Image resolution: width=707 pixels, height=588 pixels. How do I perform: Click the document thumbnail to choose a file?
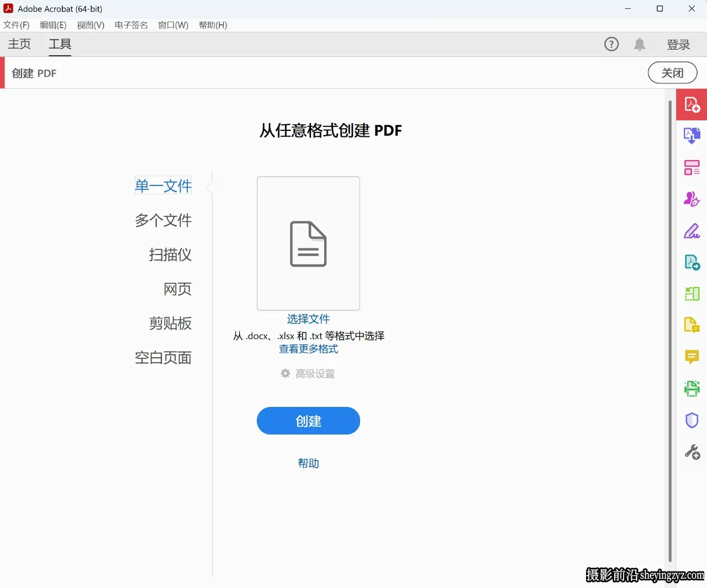pos(308,243)
